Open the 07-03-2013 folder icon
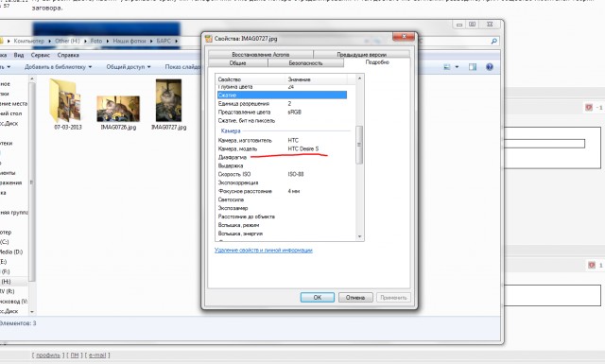The height and width of the screenshot is (364, 605). click(x=66, y=101)
